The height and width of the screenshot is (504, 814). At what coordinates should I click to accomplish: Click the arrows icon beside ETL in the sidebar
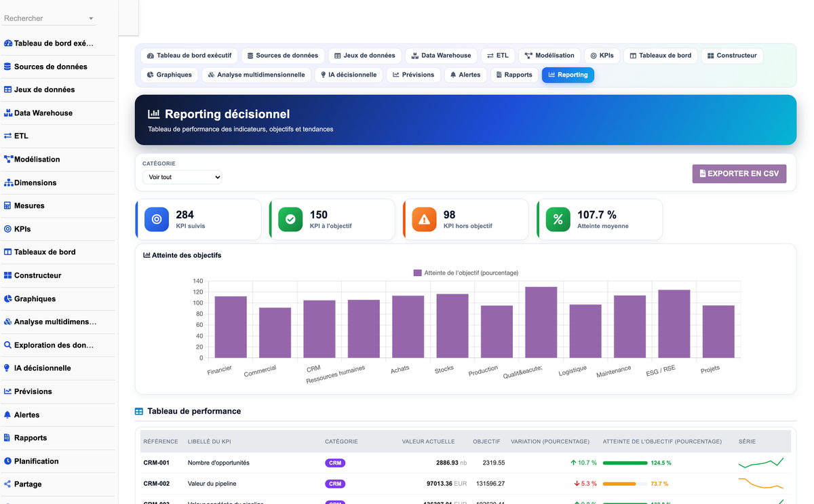click(8, 136)
